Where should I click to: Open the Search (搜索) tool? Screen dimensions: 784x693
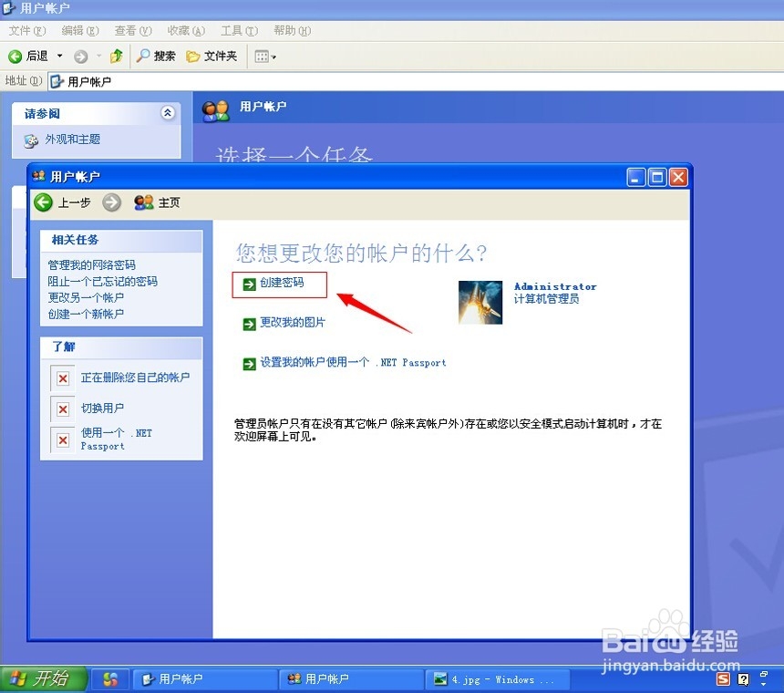[156, 56]
